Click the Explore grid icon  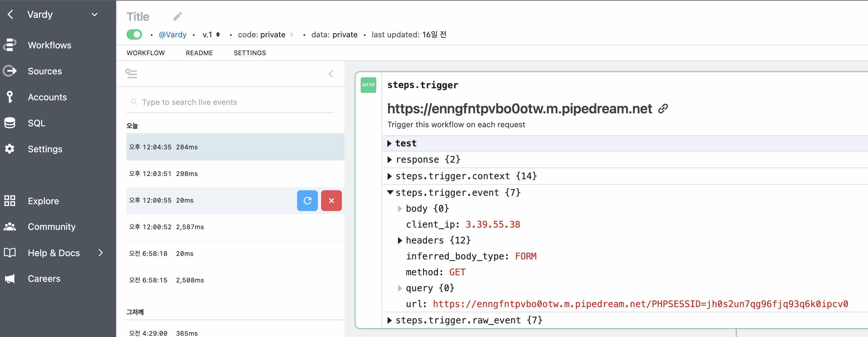10,201
